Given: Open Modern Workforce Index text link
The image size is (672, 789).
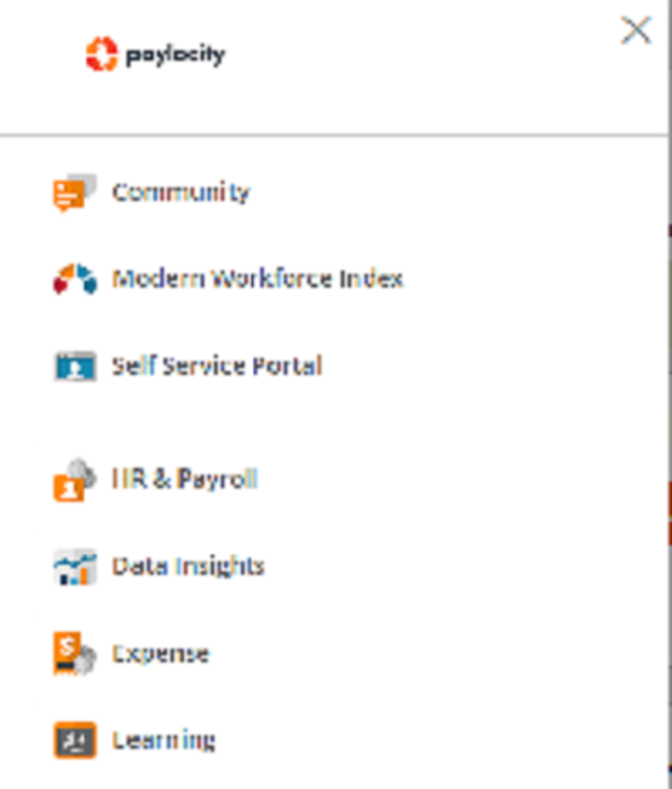Looking at the screenshot, I should (258, 279).
